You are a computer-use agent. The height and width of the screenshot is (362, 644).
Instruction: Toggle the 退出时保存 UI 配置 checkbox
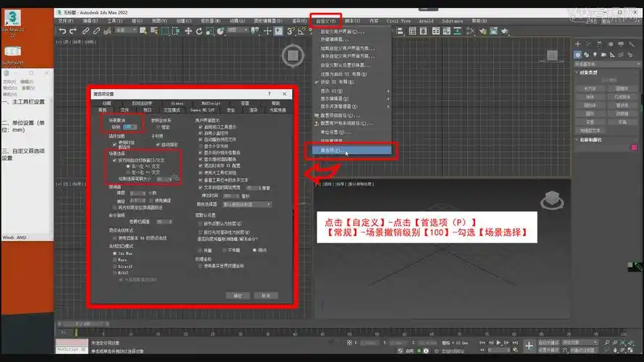[x=201, y=166]
